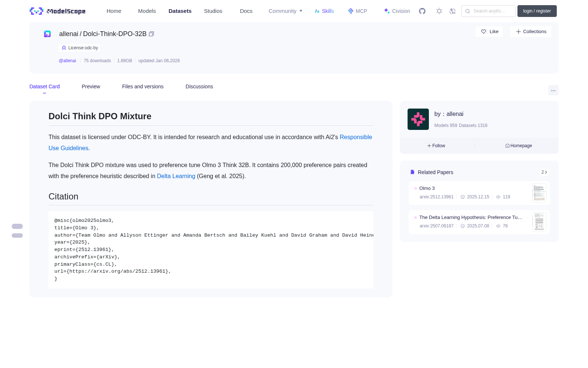Open the Models menu item
588x368 pixels.
tap(147, 11)
